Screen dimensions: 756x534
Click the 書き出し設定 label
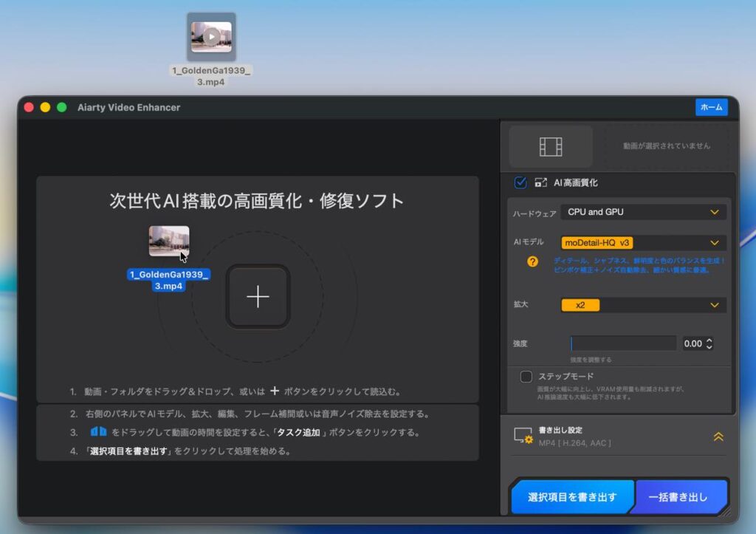tap(560, 430)
